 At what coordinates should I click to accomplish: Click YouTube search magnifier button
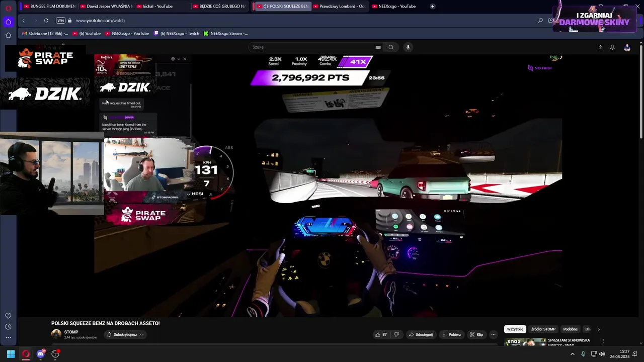(x=391, y=47)
